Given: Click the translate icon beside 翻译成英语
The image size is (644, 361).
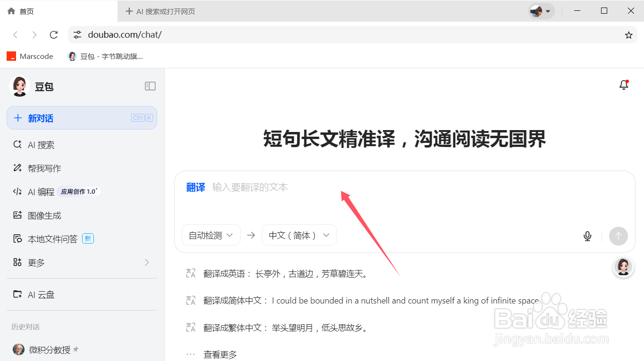Looking at the screenshot, I should coord(191,273).
